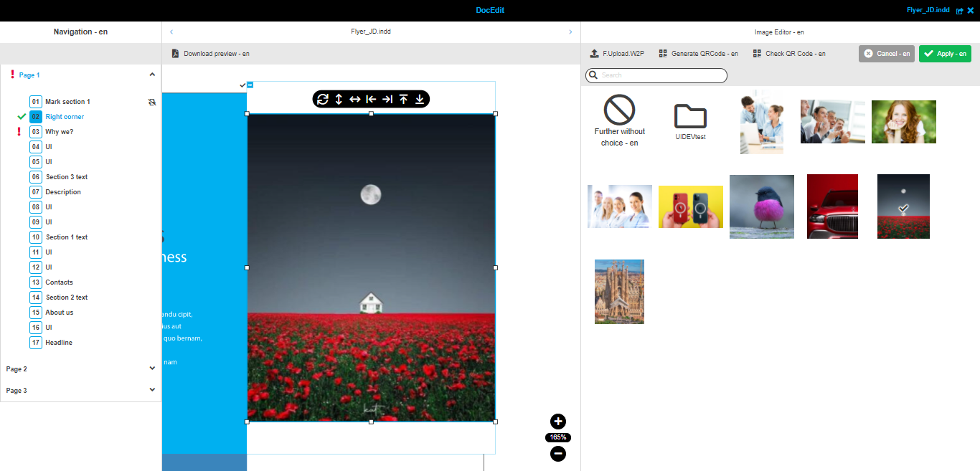This screenshot has height=471, width=980.
Task: Align image to right edge
Action: 387,99
